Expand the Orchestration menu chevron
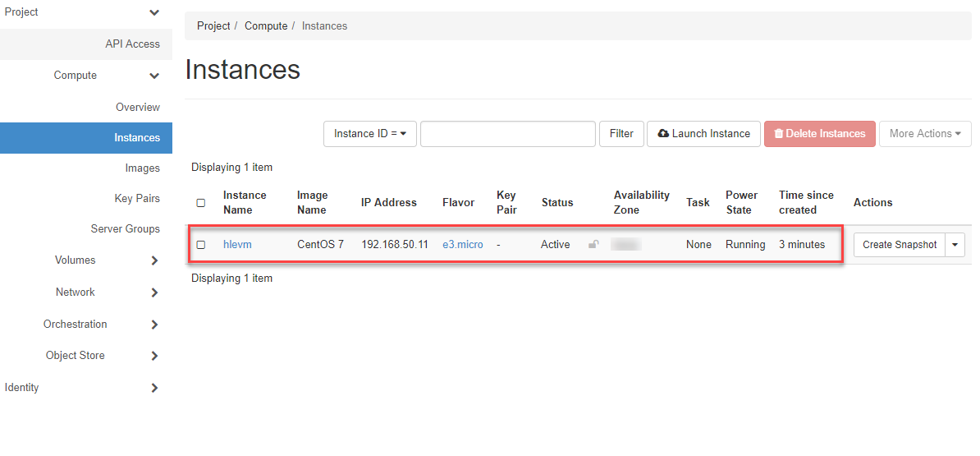Image resolution: width=980 pixels, height=456 pixels. [x=154, y=325]
